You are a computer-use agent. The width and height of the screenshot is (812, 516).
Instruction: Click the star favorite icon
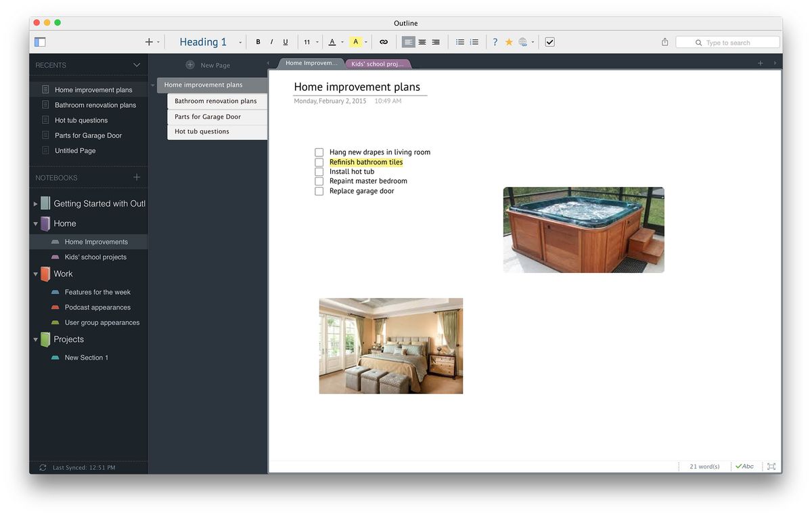click(x=508, y=41)
